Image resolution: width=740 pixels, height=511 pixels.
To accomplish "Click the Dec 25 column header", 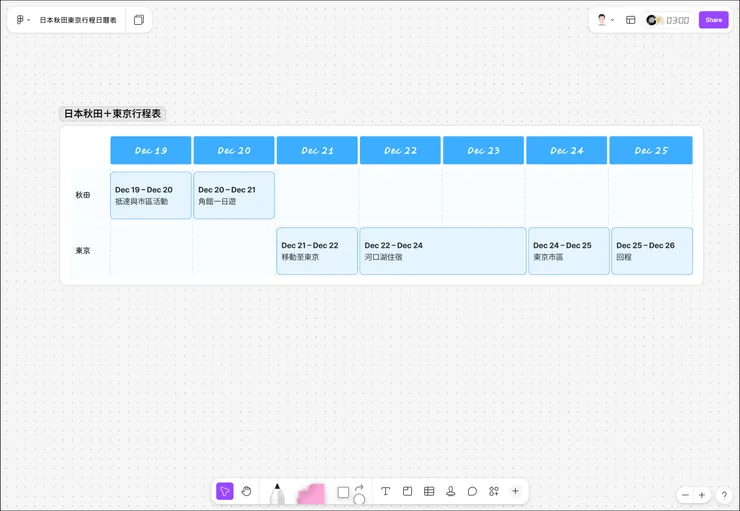I will (x=651, y=151).
